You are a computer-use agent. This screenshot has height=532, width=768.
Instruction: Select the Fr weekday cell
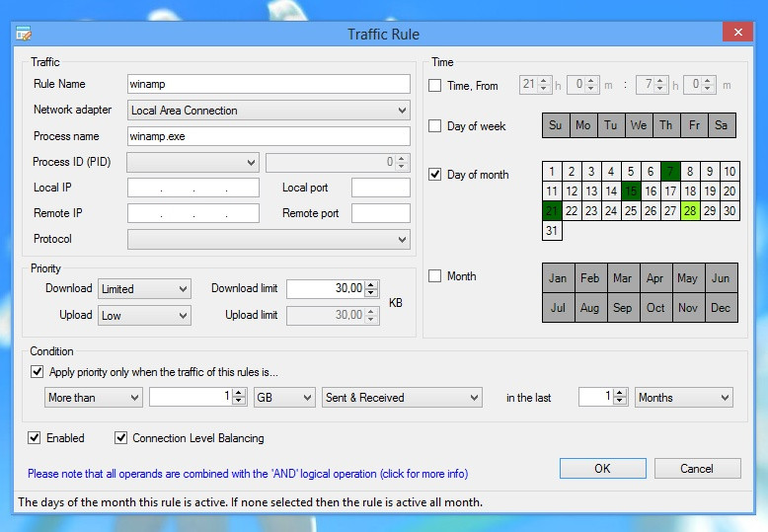(x=694, y=125)
